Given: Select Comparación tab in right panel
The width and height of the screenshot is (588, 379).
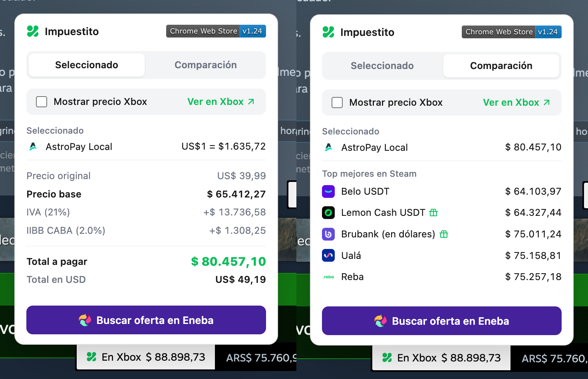Looking at the screenshot, I should point(501,66).
